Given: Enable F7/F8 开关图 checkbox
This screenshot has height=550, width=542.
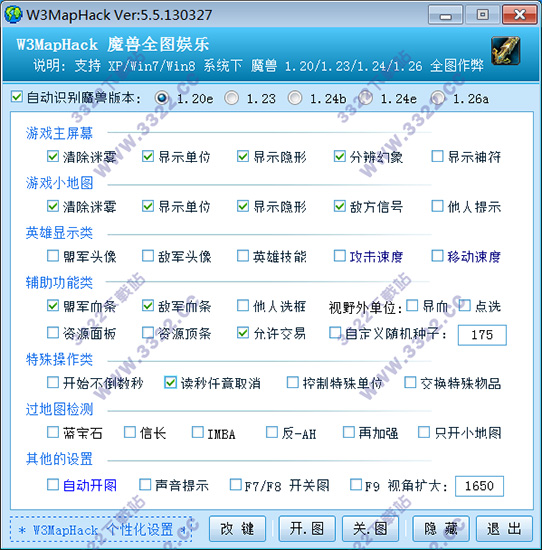Looking at the screenshot, I should pyautogui.click(x=236, y=485).
